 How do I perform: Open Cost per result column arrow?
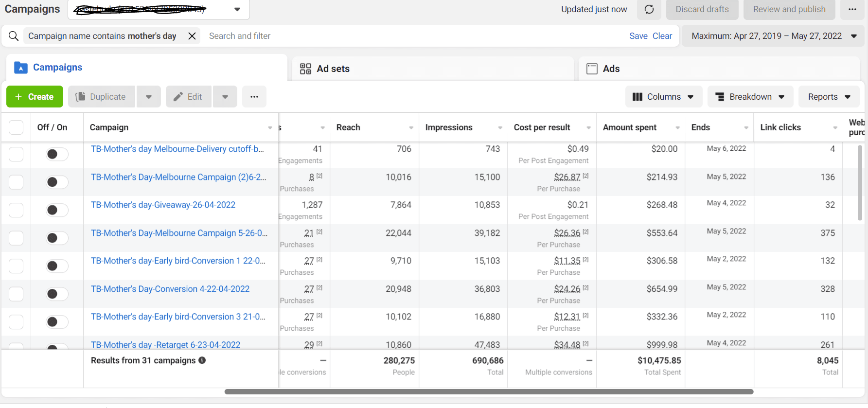(x=588, y=128)
